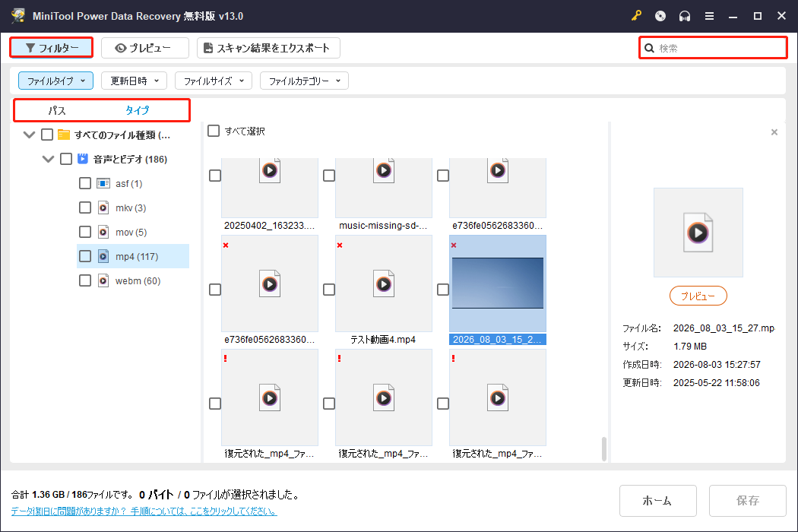Click the ホーム button
Image resolution: width=798 pixels, height=532 pixels.
click(x=657, y=500)
